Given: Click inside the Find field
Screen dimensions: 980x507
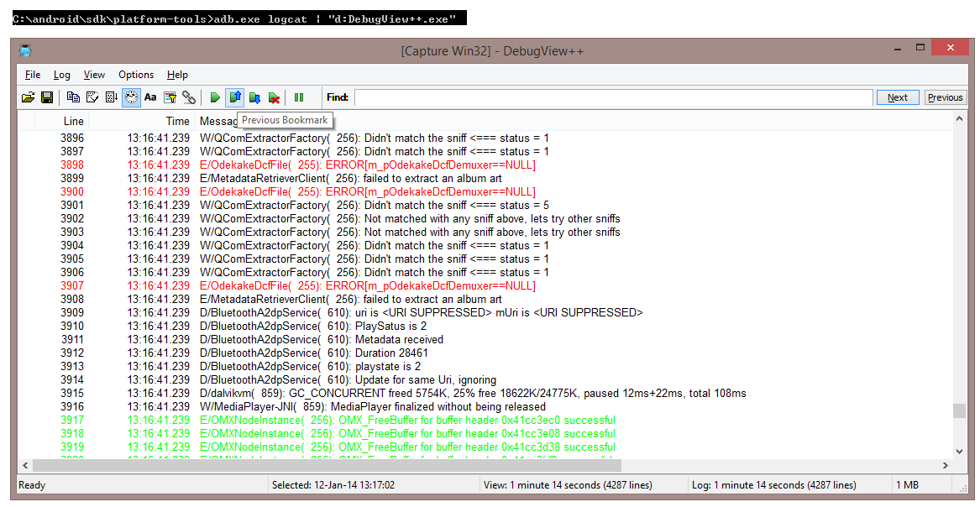Looking at the screenshot, I should [x=588, y=97].
